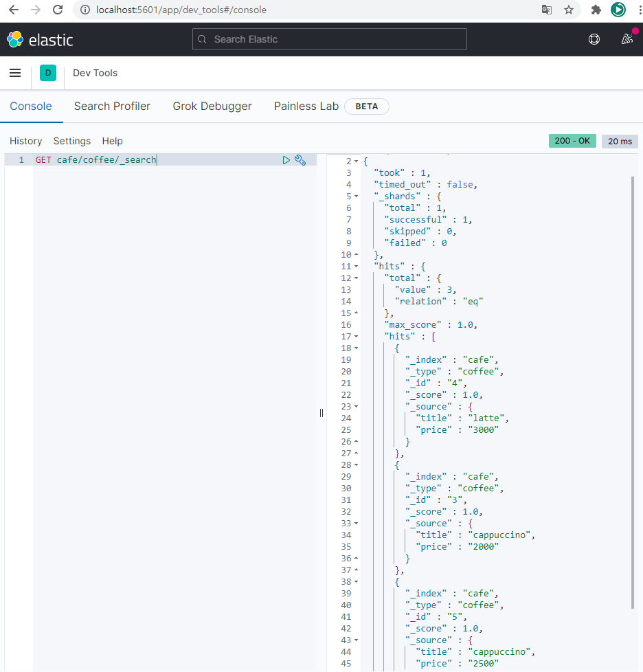Click the "took" : 1 line
The height and width of the screenshot is (672, 643).
tap(402, 173)
